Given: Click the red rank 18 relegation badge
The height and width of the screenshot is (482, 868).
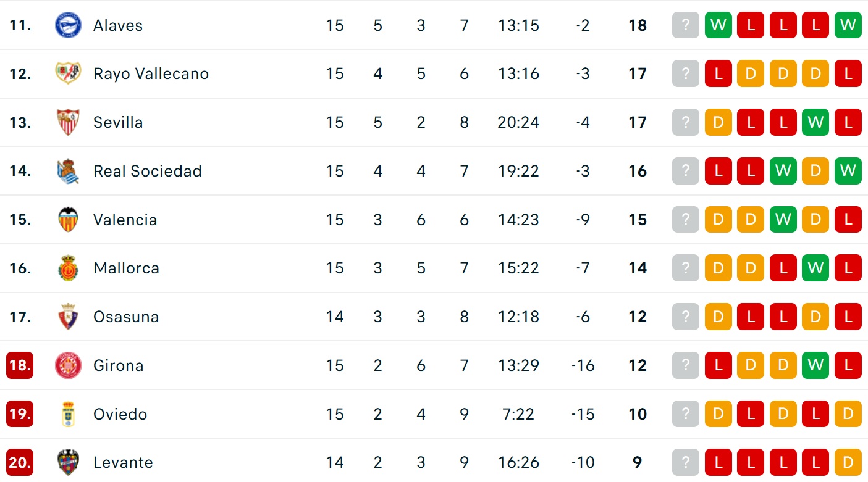Looking at the screenshot, I should [x=20, y=365].
